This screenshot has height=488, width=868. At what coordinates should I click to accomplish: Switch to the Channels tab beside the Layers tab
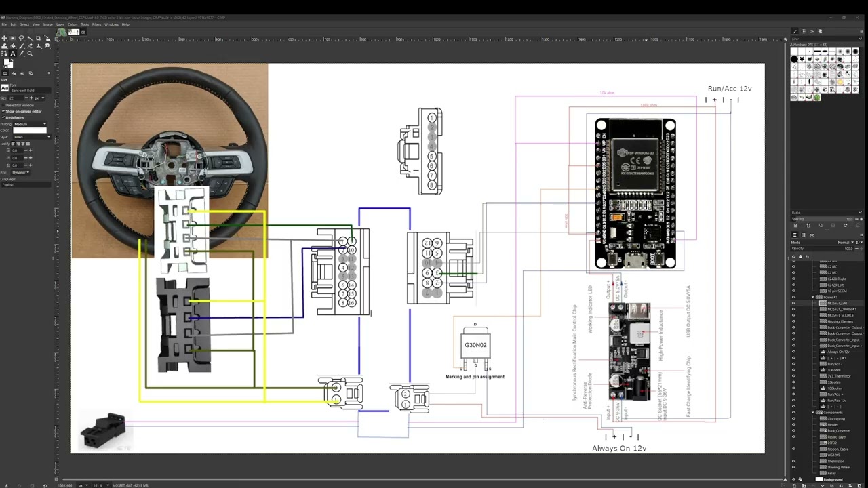coord(804,235)
